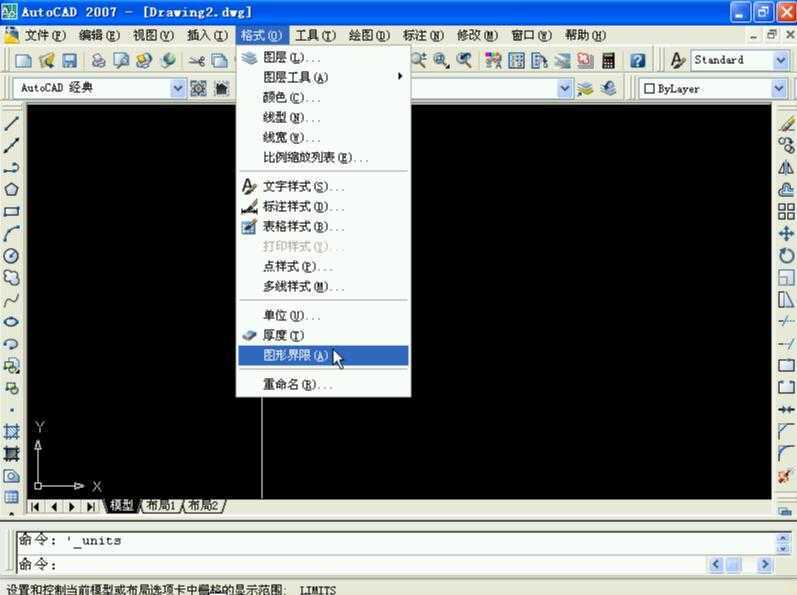Click command line horizontal scroll right arrow
Screen dimensions: 797x595
(764, 565)
